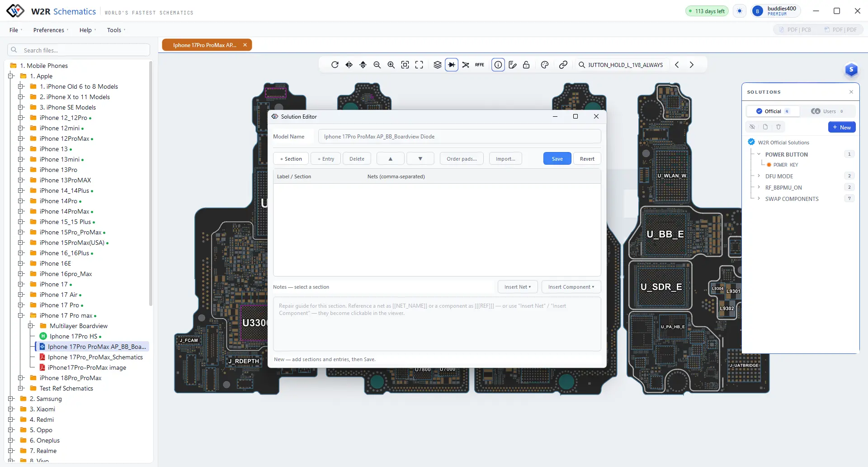The width and height of the screenshot is (868, 467).
Task: Click the Model Name input field
Action: pos(459,137)
